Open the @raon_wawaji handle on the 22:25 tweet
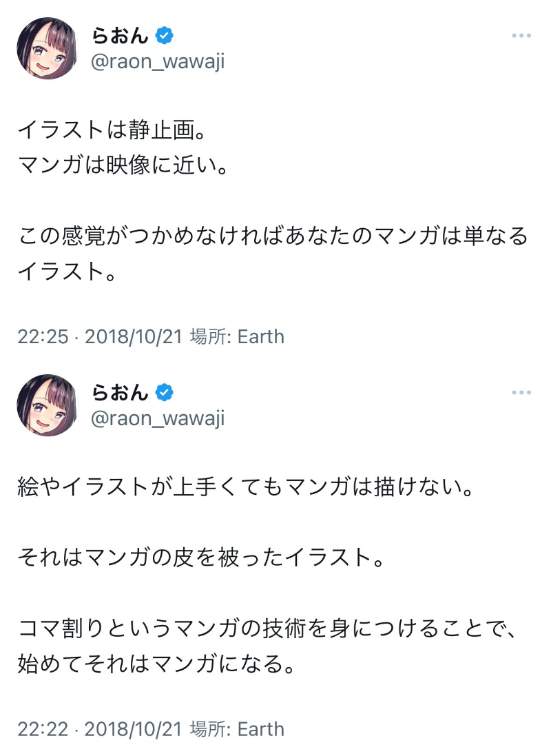 158,62
